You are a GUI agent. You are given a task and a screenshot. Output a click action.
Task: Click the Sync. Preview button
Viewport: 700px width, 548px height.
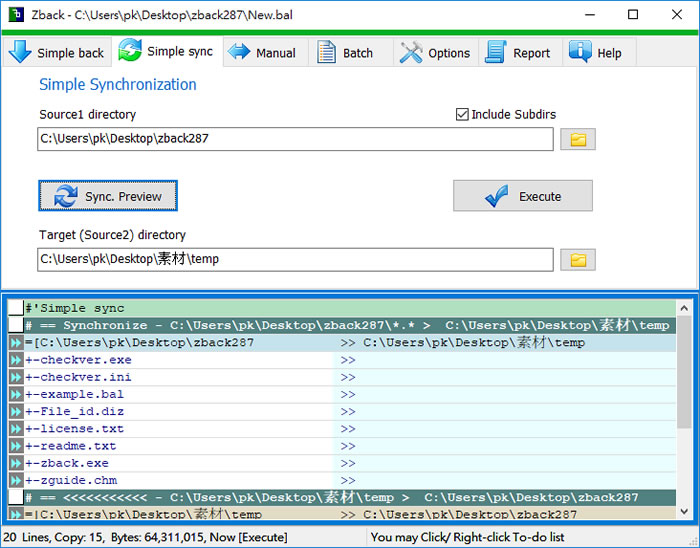click(108, 196)
